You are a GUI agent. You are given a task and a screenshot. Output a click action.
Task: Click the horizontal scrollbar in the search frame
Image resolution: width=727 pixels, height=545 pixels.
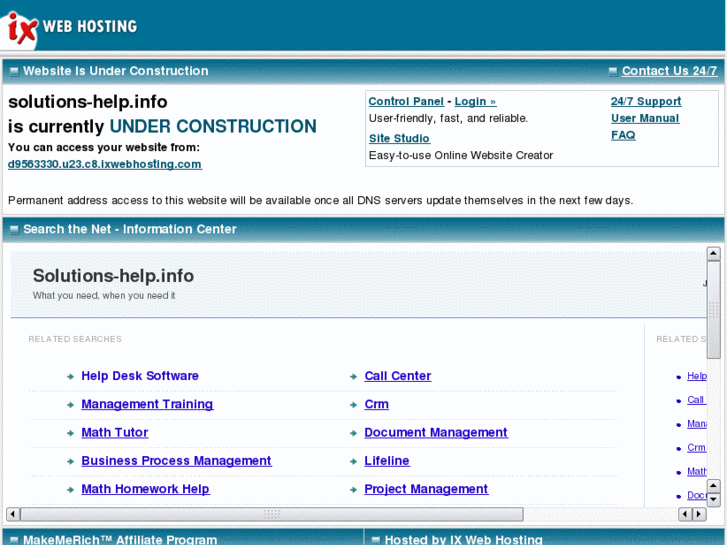click(271, 514)
